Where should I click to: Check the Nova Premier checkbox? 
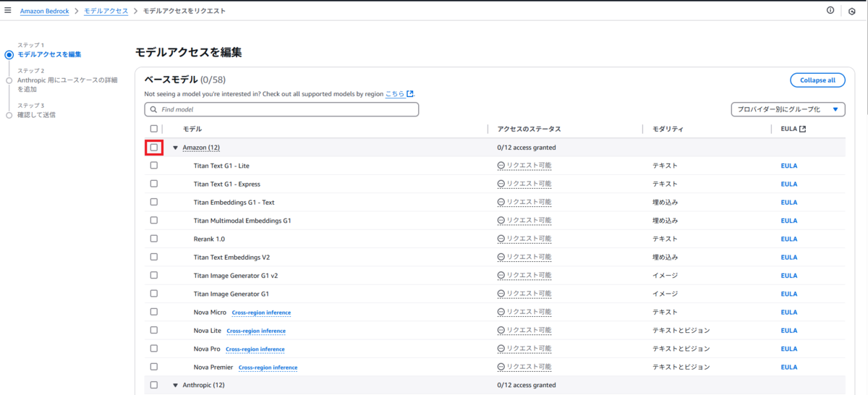[x=153, y=367]
